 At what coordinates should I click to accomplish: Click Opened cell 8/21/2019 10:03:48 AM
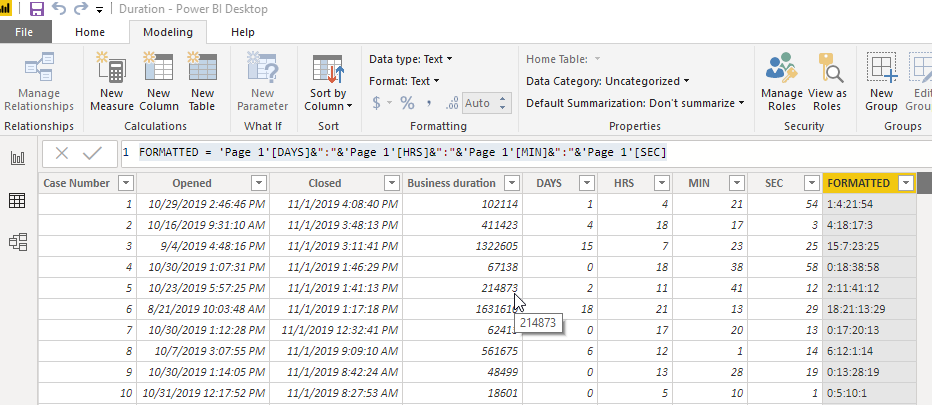[x=203, y=309]
